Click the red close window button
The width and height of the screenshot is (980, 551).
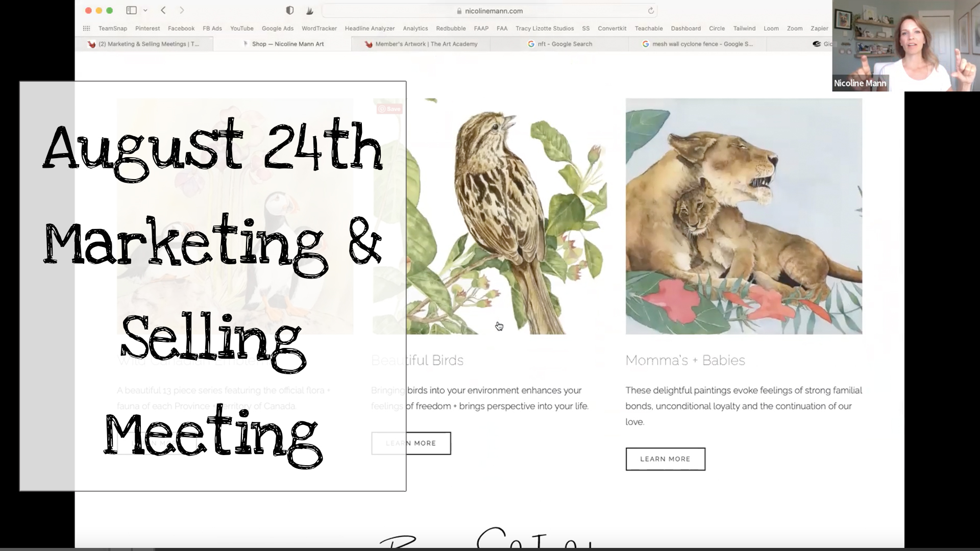[x=88, y=10]
